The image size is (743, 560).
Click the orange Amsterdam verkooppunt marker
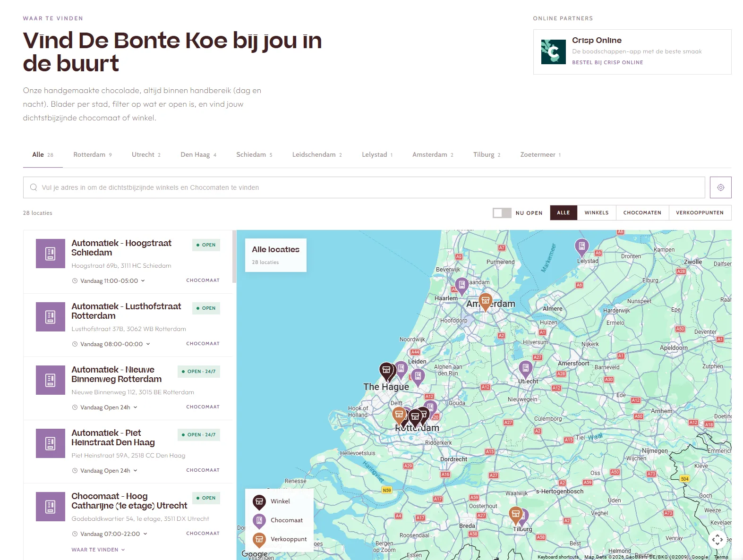pos(486,302)
